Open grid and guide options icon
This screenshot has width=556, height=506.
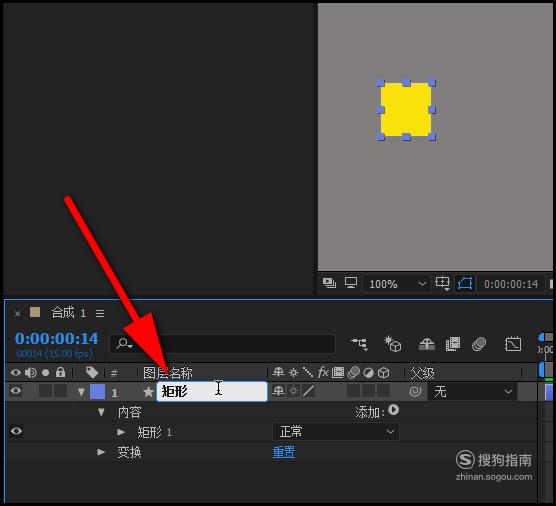[443, 283]
